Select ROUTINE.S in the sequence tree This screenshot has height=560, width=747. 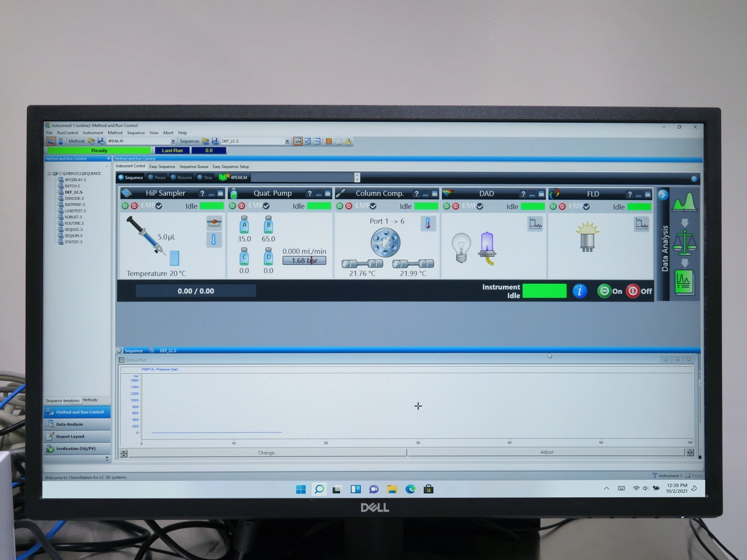click(74, 224)
